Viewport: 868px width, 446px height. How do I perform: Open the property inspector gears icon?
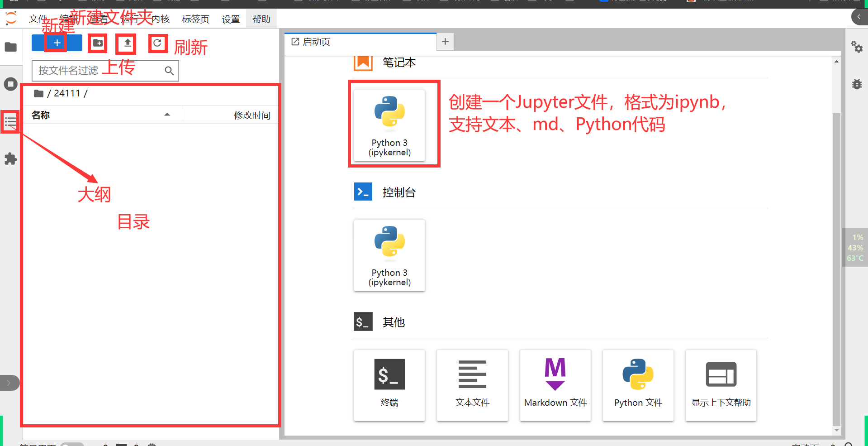(x=857, y=47)
